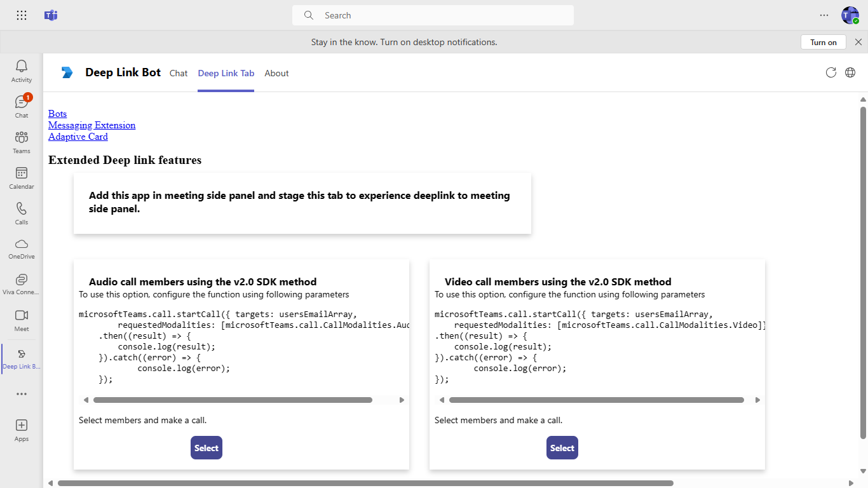This screenshot has height=488, width=868.
Task: Open tab in browser globe icon
Action: 850,72
